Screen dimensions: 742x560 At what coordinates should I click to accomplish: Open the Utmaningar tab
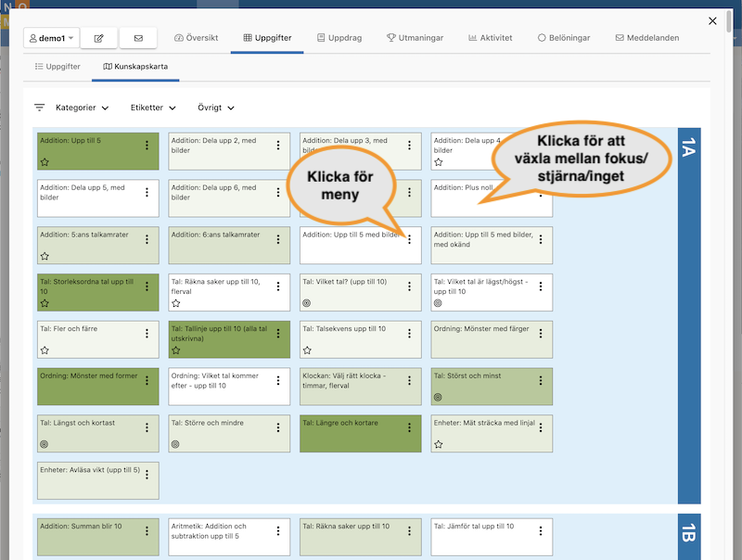[x=415, y=38]
